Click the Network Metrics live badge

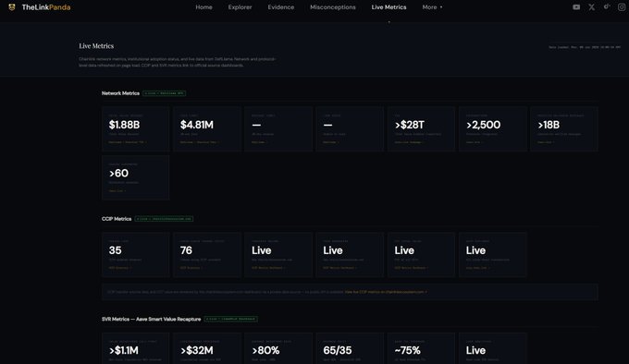(x=164, y=93)
